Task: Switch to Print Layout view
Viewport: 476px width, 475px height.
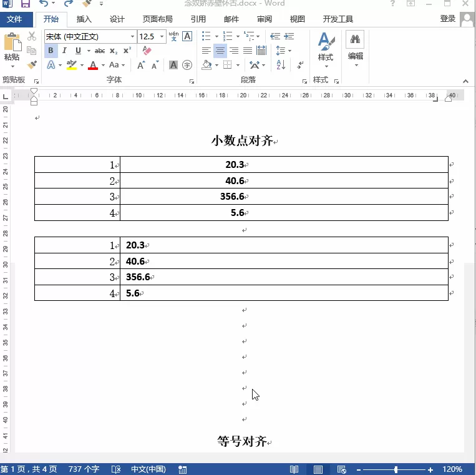Action: click(318, 469)
